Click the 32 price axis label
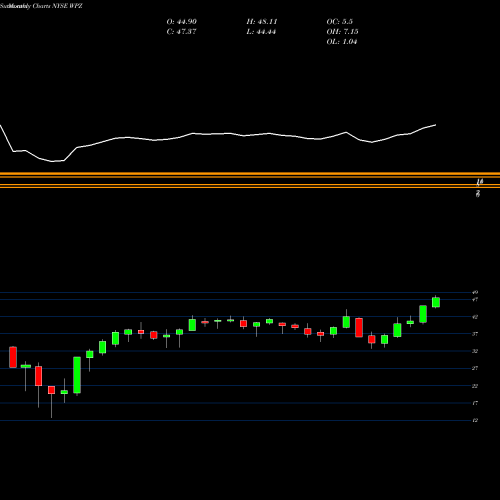Screen dimensions: 500x500 click(x=475, y=351)
